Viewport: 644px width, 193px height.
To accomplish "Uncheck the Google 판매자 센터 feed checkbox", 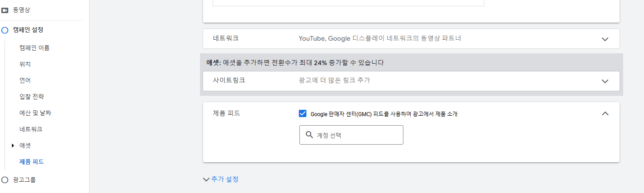I will [303, 113].
